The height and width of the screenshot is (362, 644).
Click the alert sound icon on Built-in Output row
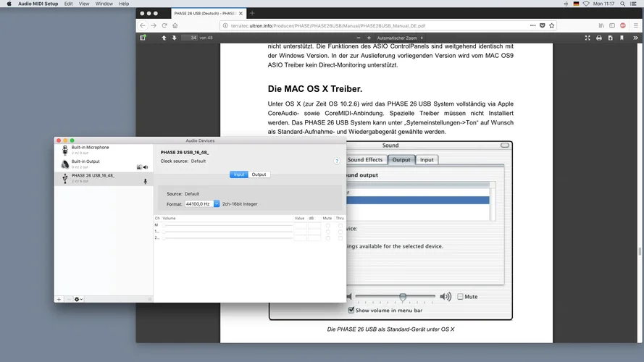[139, 167]
